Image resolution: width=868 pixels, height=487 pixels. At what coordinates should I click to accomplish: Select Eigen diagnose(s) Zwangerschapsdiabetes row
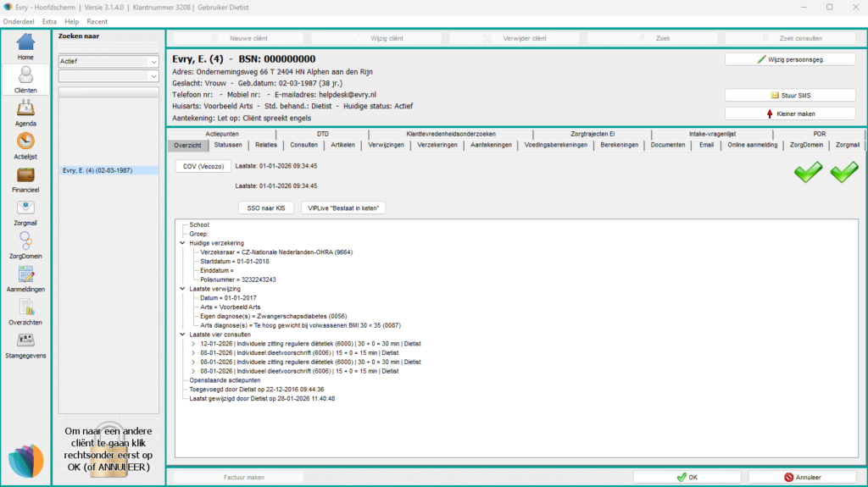[274, 317]
